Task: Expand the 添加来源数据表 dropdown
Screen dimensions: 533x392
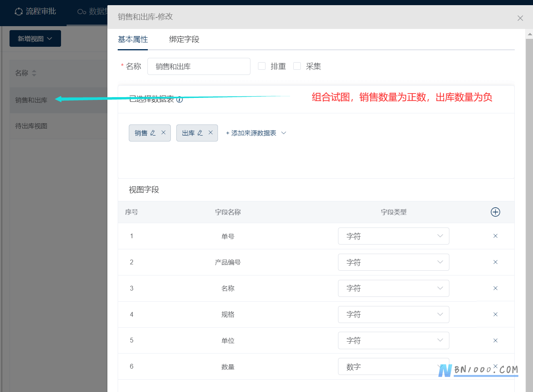Action: click(x=256, y=133)
